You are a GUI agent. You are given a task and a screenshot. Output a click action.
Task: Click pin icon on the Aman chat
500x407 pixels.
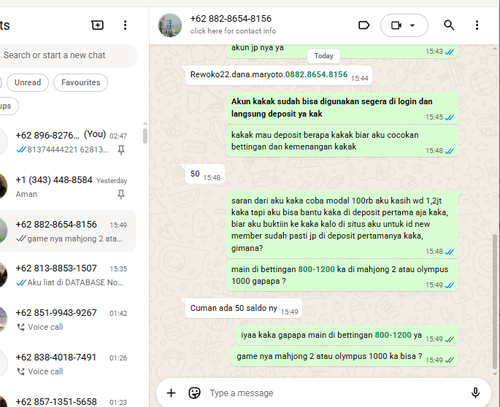[121, 194]
